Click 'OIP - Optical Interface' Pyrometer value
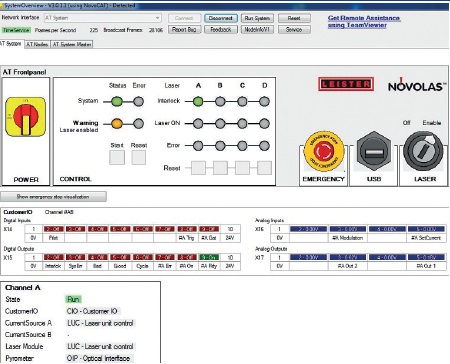 click(99, 358)
